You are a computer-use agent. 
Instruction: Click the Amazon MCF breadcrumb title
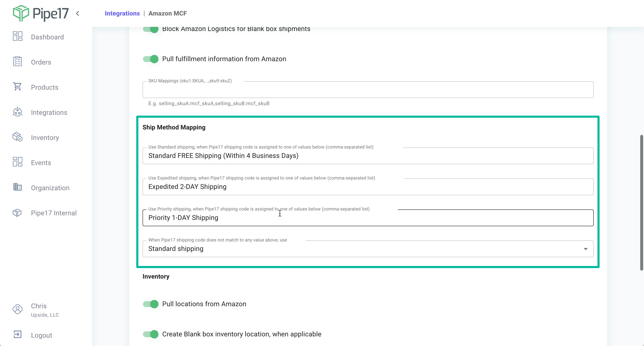pyautogui.click(x=167, y=13)
